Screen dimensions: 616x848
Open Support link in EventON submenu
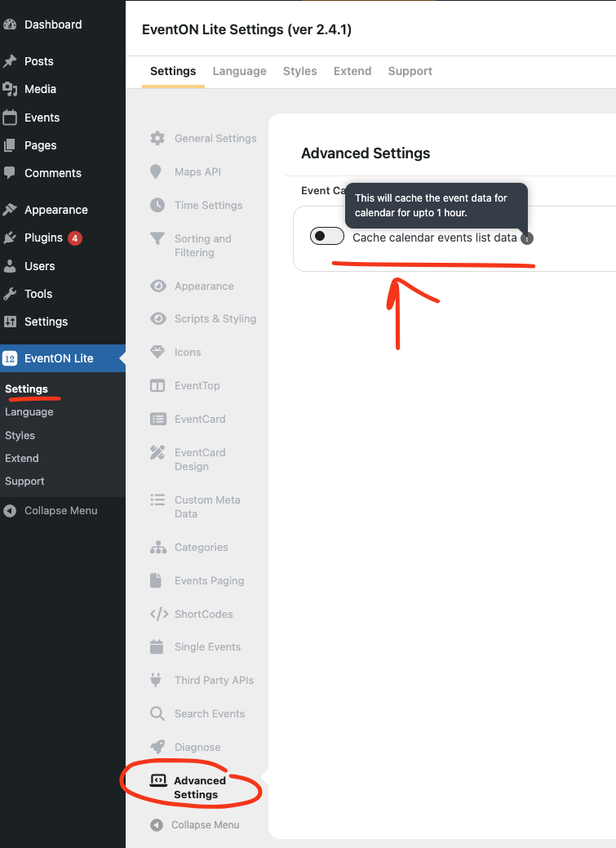point(24,482)
